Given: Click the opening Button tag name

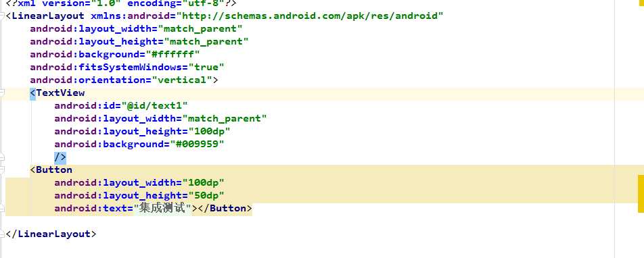Looking at the screenshot, I should 54,170.
